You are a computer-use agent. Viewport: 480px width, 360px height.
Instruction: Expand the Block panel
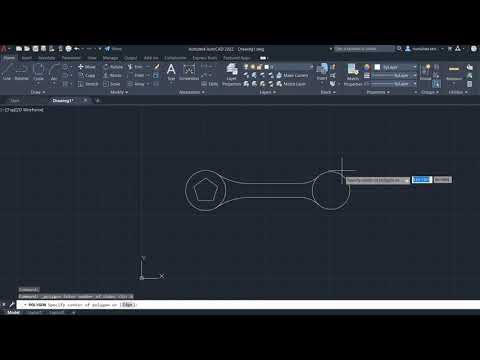tap(328, 92)
